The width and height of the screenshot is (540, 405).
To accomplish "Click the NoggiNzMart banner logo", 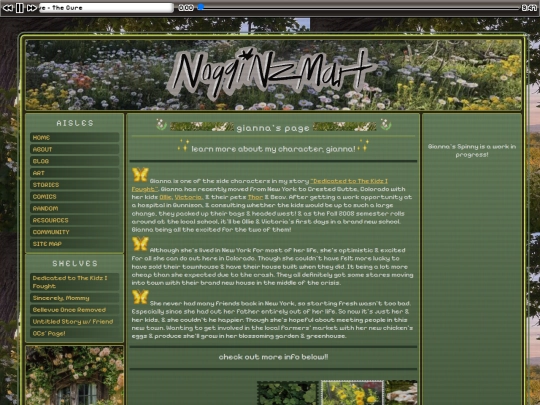I will (272, 73).
